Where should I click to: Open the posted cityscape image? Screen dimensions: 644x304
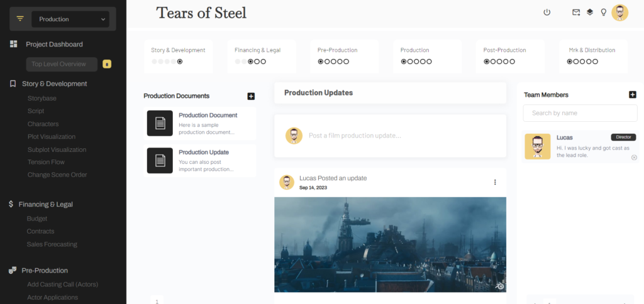tap(390, 244)
